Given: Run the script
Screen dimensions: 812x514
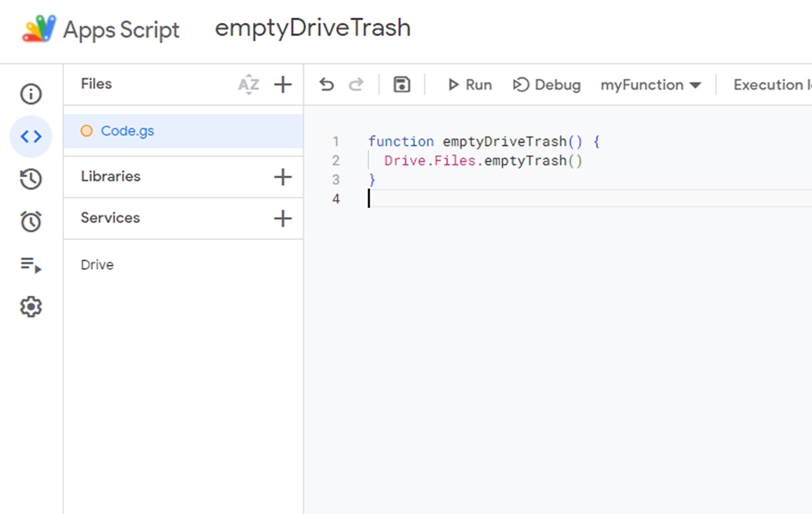Looking at the screenshot, I should point(469,84).
